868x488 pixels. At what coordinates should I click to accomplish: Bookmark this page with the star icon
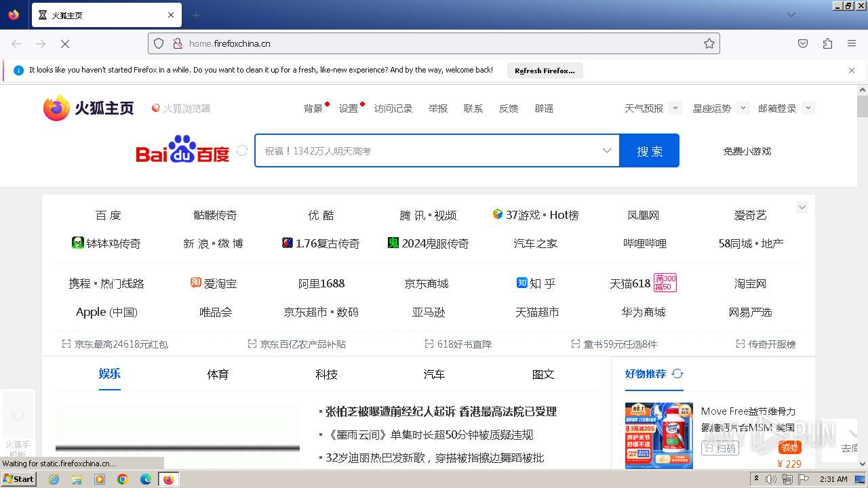click(x=709, y=43)
